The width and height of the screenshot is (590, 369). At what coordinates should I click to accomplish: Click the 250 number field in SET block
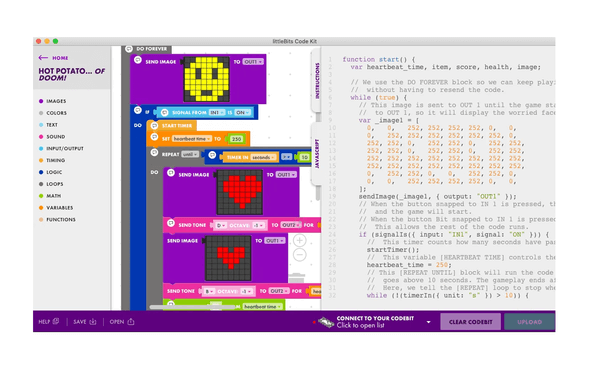[236, 139]
